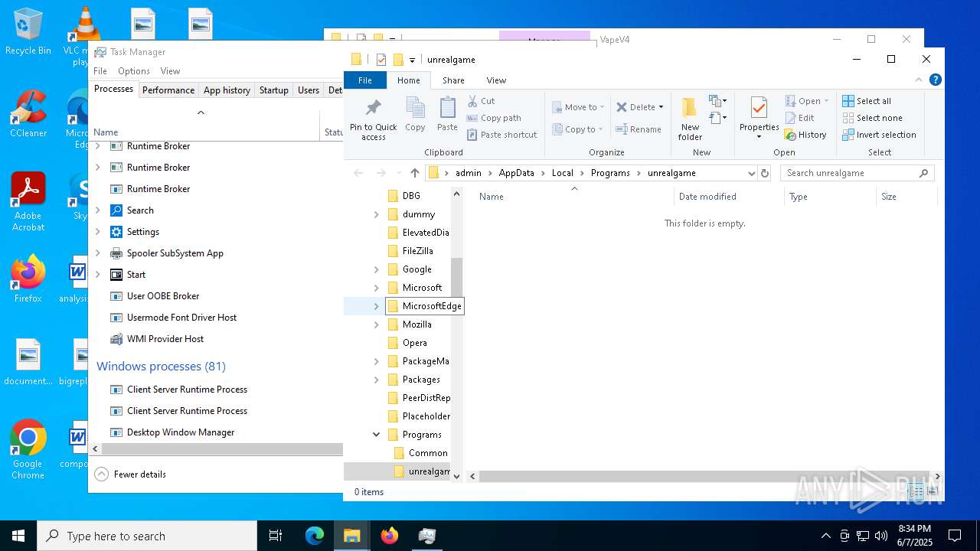The height and width of the screenshot is (551, 980).
Task: Click the volume tray icon
Action: tap(880, 536)
